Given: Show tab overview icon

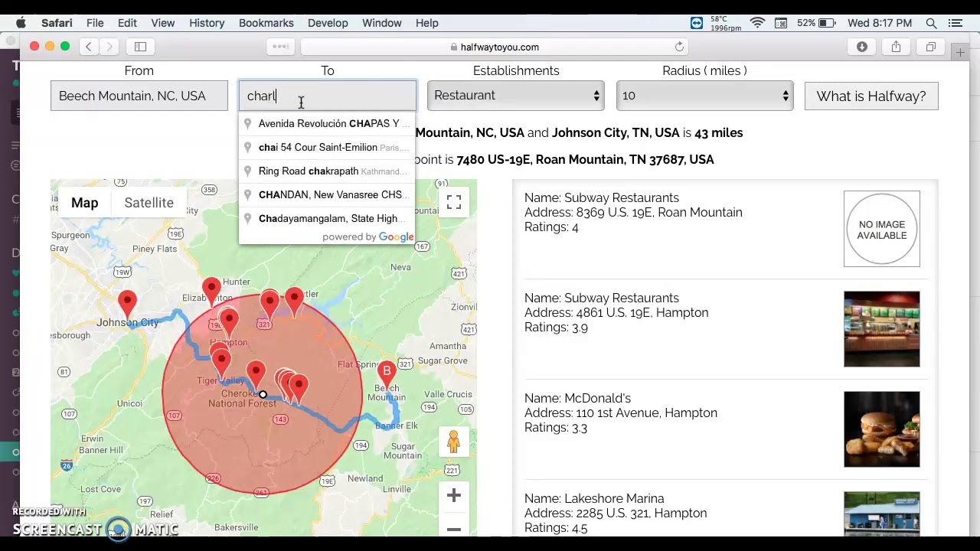Looking at the screenshot, I should tap(931, 47).
